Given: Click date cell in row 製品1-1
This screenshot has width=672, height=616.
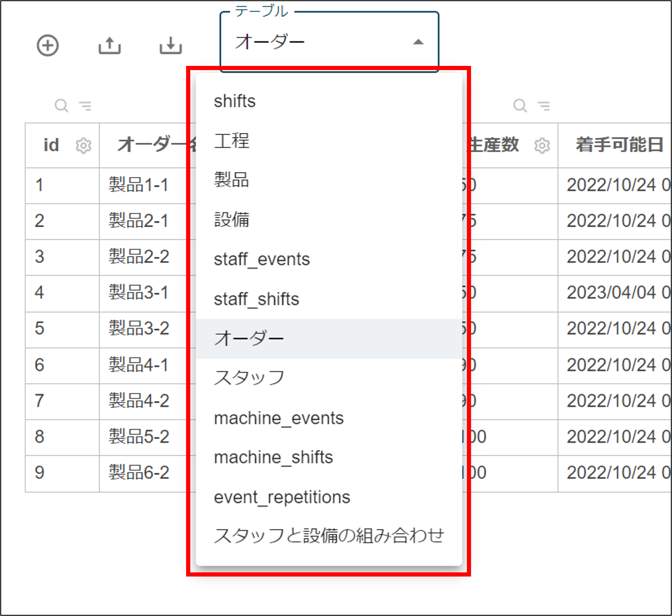Looking at the screenshot, I should click(x=615, y=185).
